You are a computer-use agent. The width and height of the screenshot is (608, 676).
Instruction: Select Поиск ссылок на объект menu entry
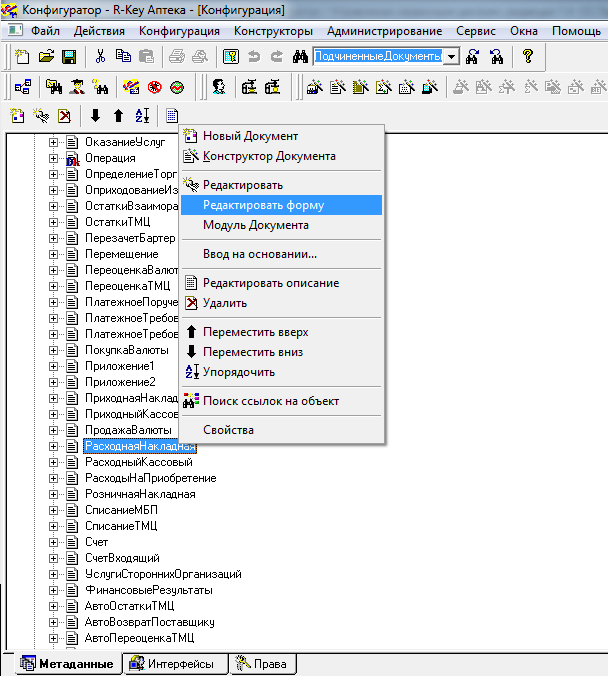[x=270, y=401]
